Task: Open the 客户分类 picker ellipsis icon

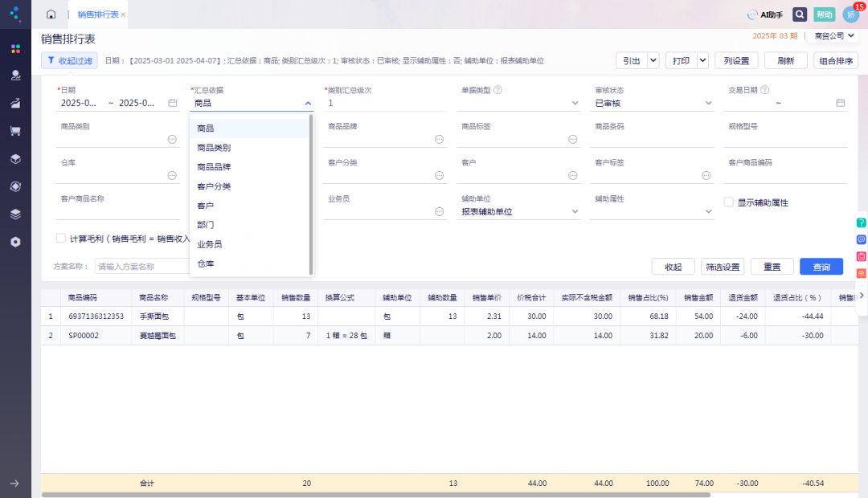Action: [x=440, y=175]
